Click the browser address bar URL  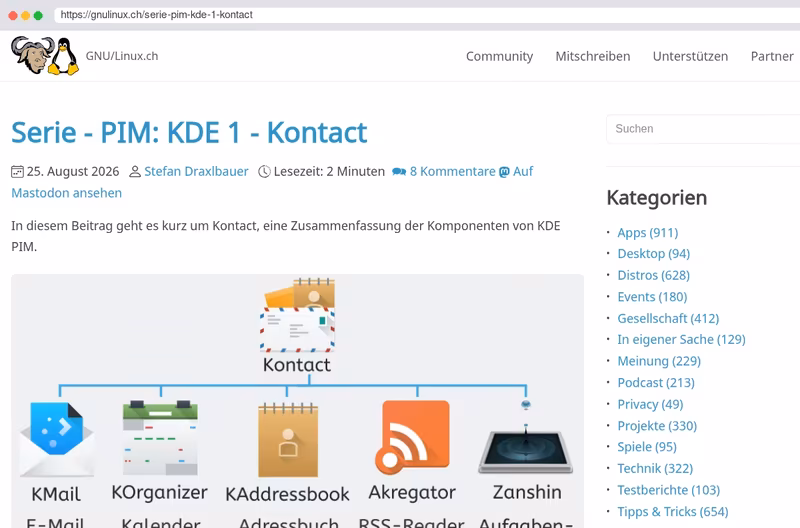coord(157,15)
